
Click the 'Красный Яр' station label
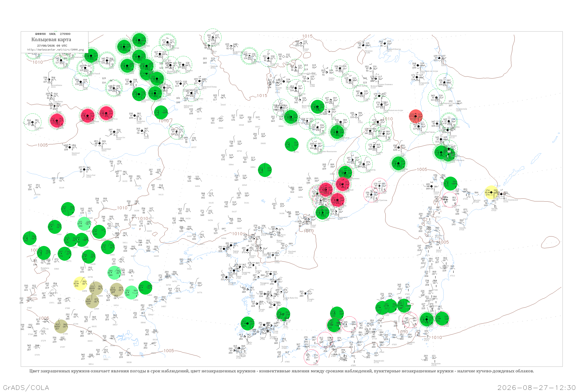pyautogui.click(x=371, y=170)
